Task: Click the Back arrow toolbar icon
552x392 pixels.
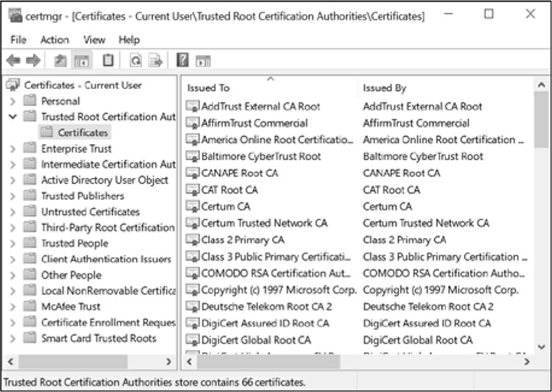Action: (x=14, y=60)
